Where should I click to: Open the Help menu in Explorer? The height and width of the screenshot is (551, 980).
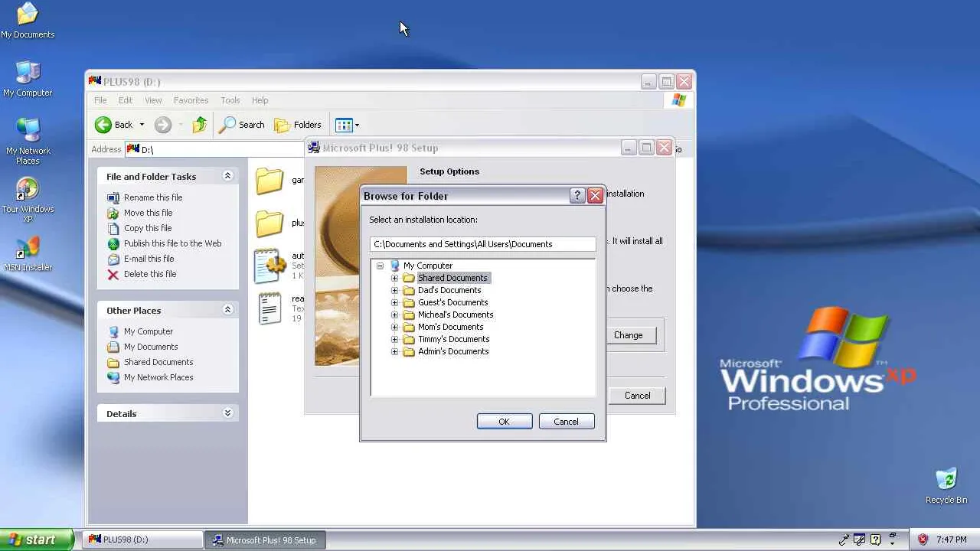260,100
